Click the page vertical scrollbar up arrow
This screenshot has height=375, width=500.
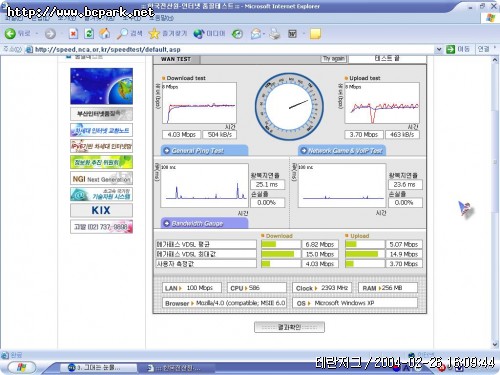point(495,60)
